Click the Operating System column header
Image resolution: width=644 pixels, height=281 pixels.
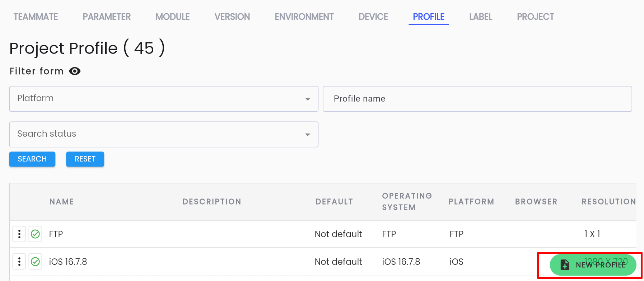[x=407, y=202]
